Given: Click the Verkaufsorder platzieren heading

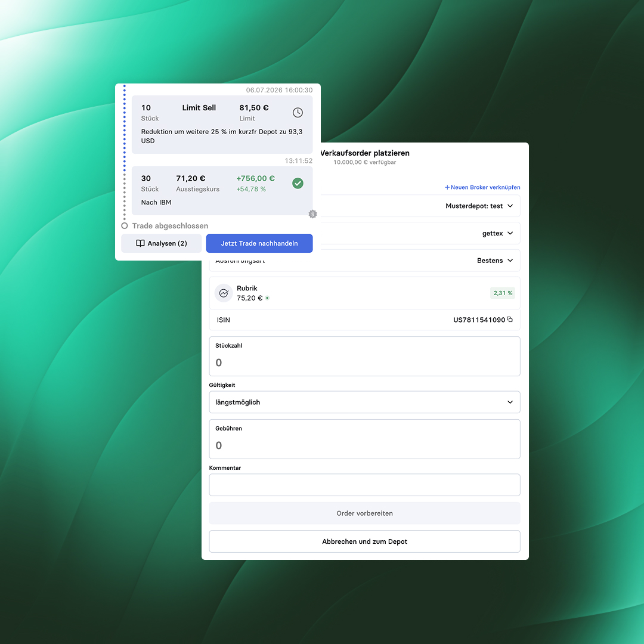Looking at the screenshot, I should click(x=365, y=153).
